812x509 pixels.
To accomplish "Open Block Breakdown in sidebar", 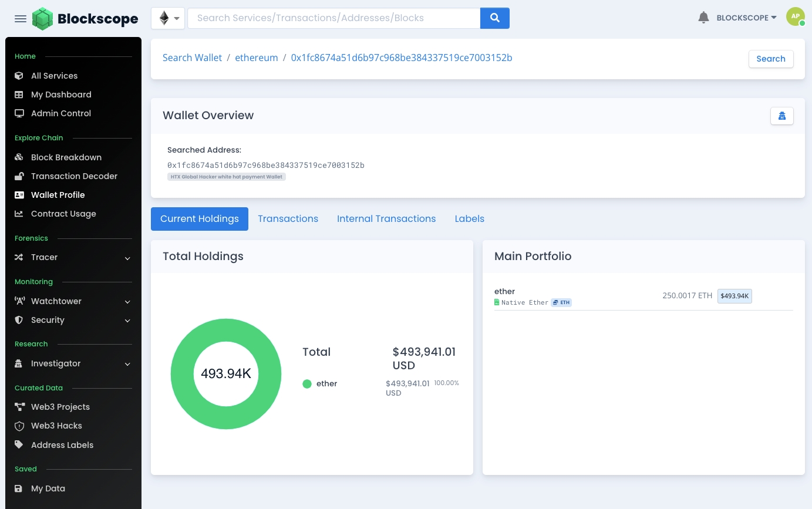I will 66,157.
